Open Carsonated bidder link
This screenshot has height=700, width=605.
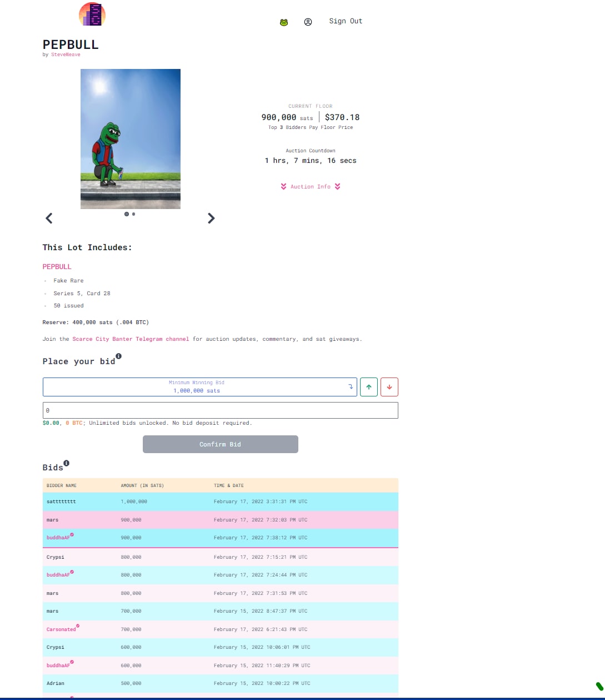click(61, 629)
